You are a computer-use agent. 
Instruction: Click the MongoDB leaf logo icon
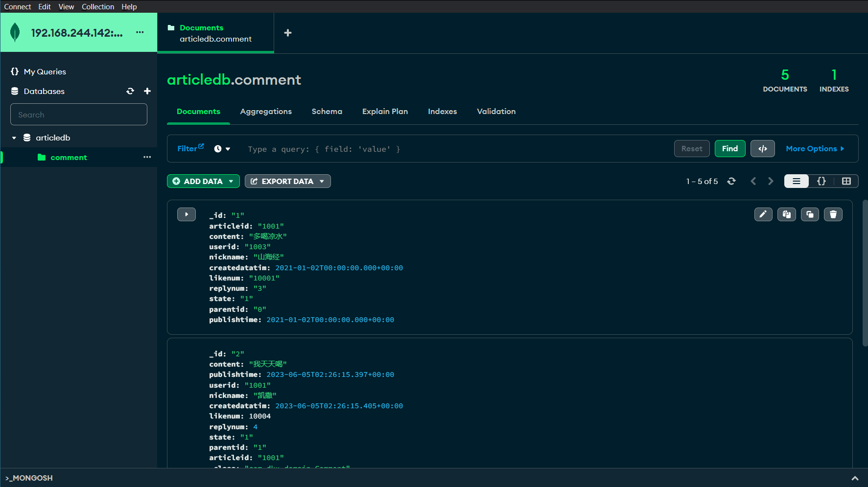click(15, 32)
